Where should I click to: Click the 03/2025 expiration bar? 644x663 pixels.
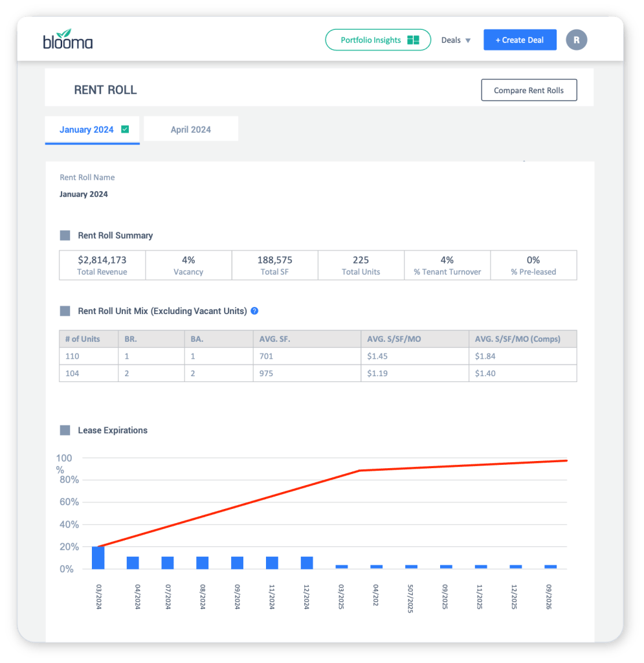point(342,567)
